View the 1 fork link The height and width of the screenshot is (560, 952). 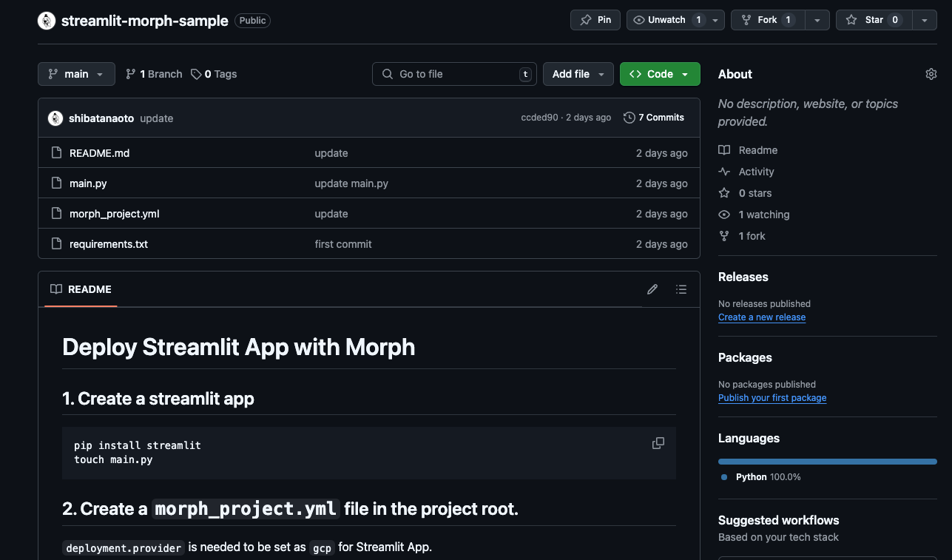point(752,236)
